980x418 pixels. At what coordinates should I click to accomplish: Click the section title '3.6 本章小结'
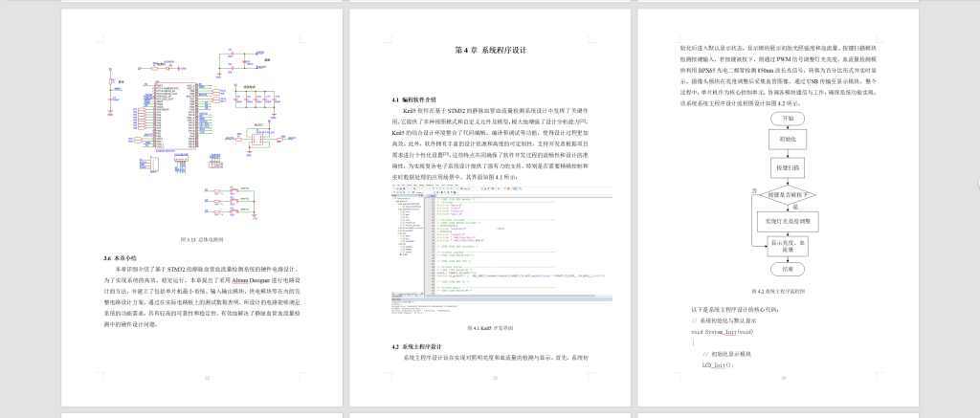[121, 257]
